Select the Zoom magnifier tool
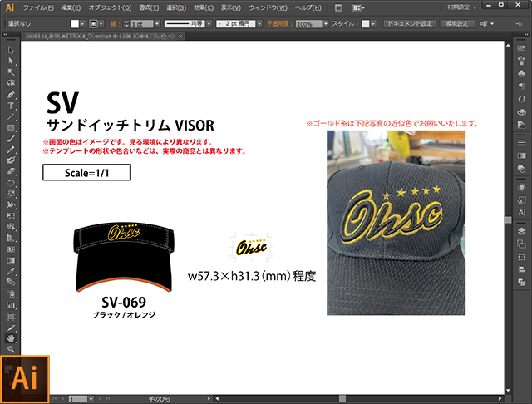532x404 pixels. pyautogui.click(x=11, y=349)
